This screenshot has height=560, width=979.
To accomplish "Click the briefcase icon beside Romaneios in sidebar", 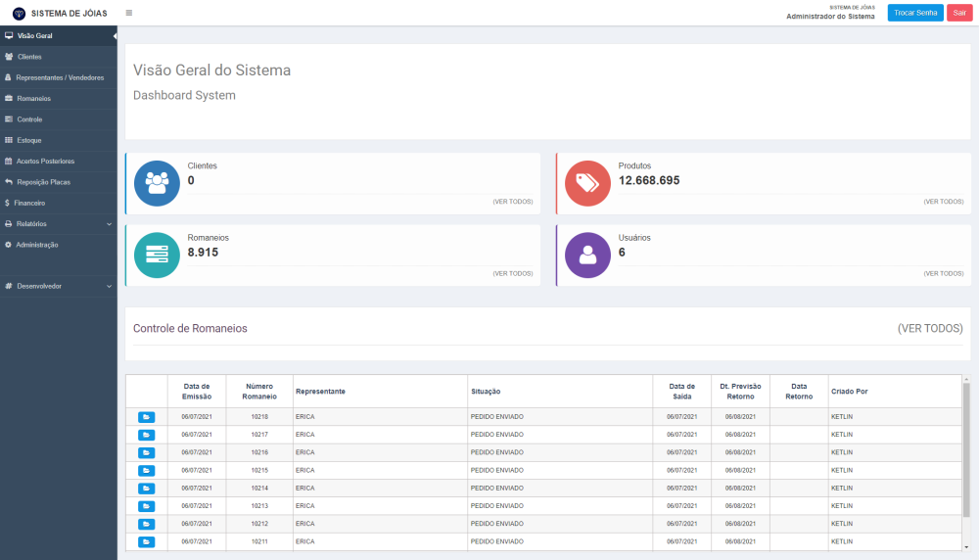I will click(9, 99).
